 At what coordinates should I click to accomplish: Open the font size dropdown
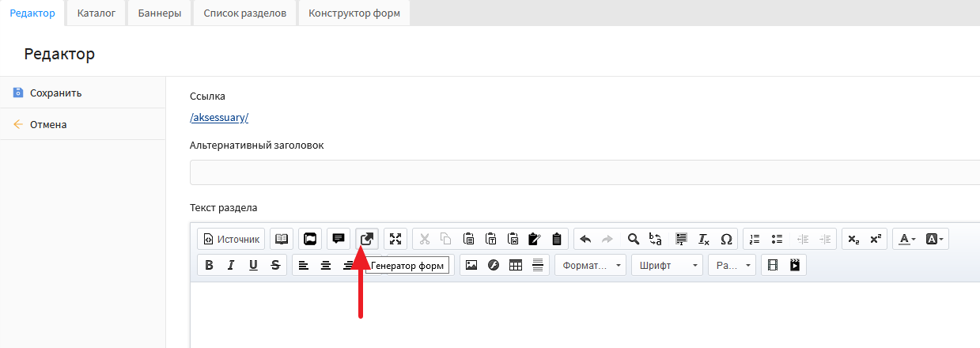pyautogui.click(x=732, y=265)
